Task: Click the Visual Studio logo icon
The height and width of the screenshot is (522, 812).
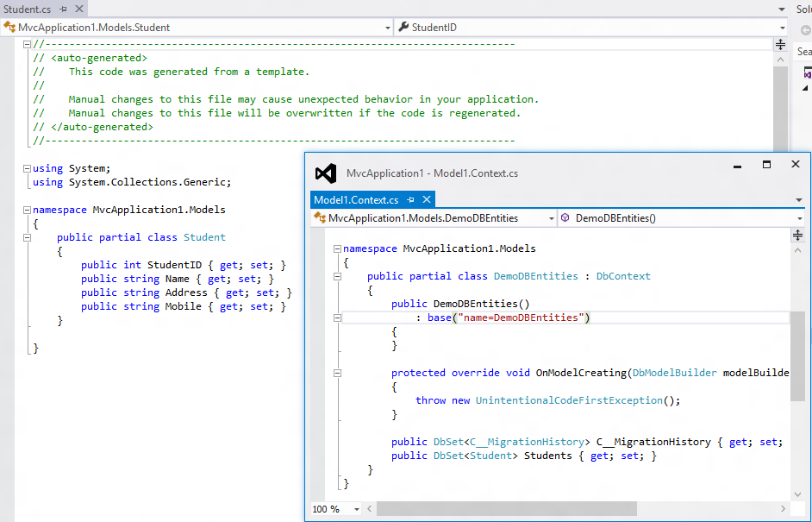Action: pyautogui.click(x=325, y=173)
